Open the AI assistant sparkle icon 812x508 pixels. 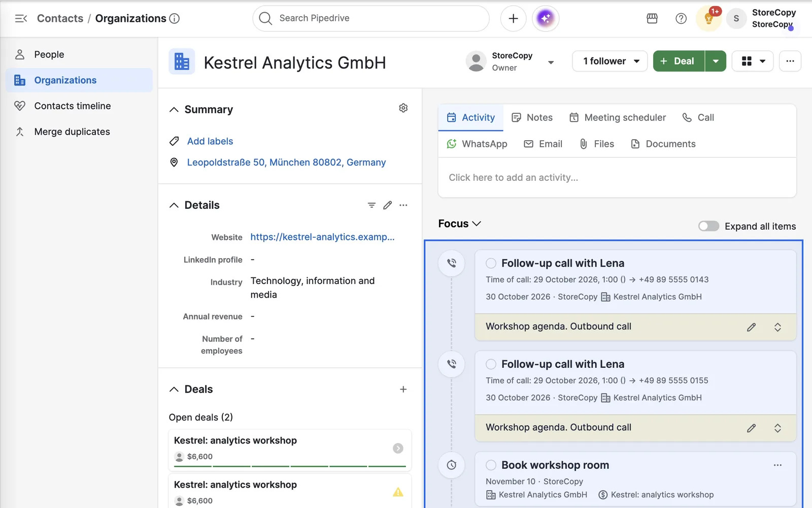(546, 19)
